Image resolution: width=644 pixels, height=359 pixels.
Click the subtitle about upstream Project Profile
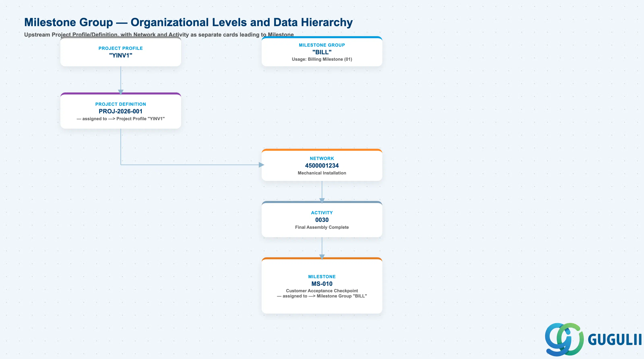point(159,35)
